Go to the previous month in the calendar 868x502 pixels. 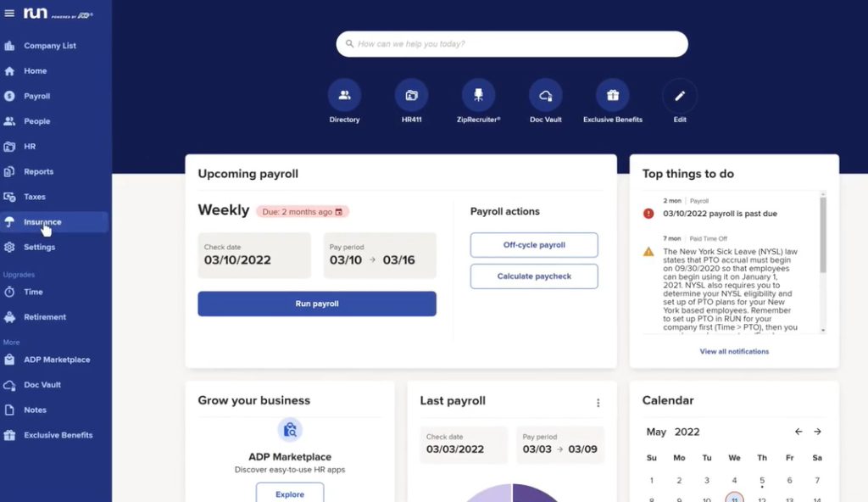[x=798, y=432]
